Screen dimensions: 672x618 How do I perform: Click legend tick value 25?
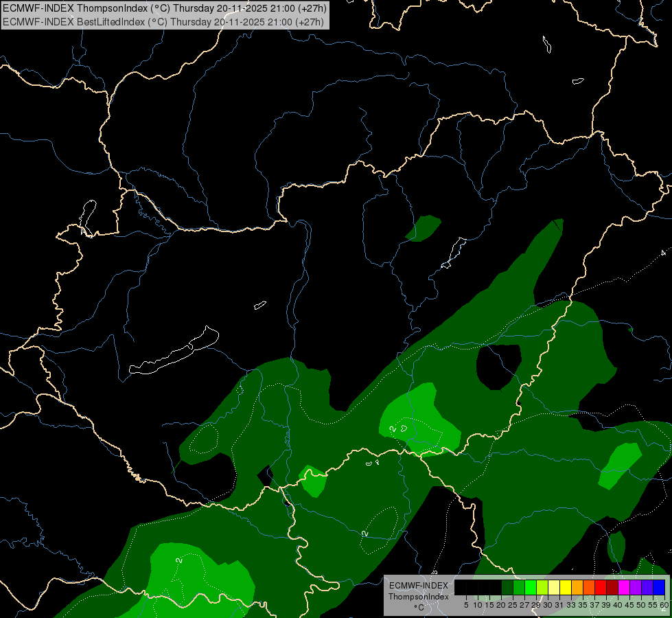(x=513, y=605)
